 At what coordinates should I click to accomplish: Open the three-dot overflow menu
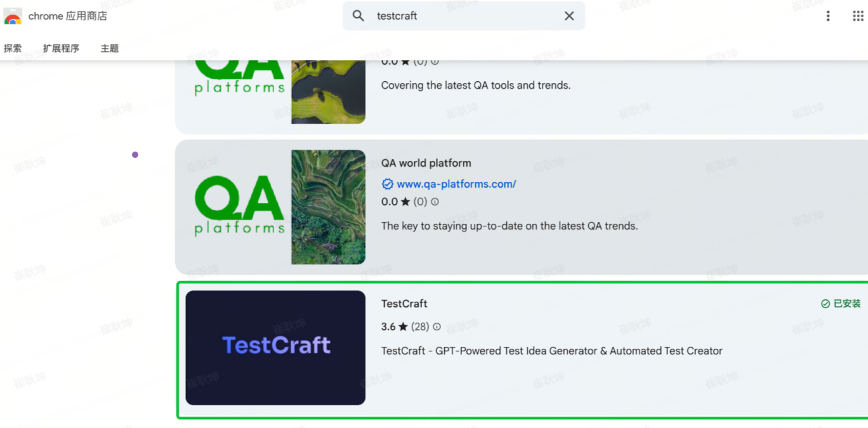click(x=828, y=16)
